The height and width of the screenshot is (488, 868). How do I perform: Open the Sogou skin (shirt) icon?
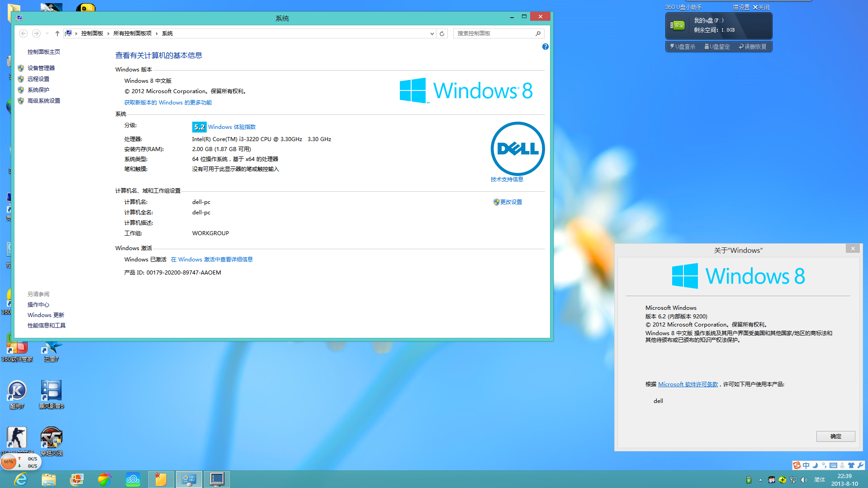point(851,465)
